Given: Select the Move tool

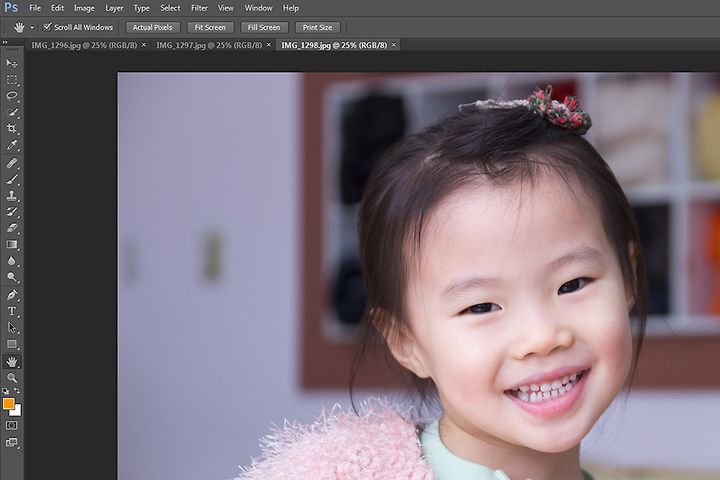Looking at the screenshot, I should [x=12, y=63].
